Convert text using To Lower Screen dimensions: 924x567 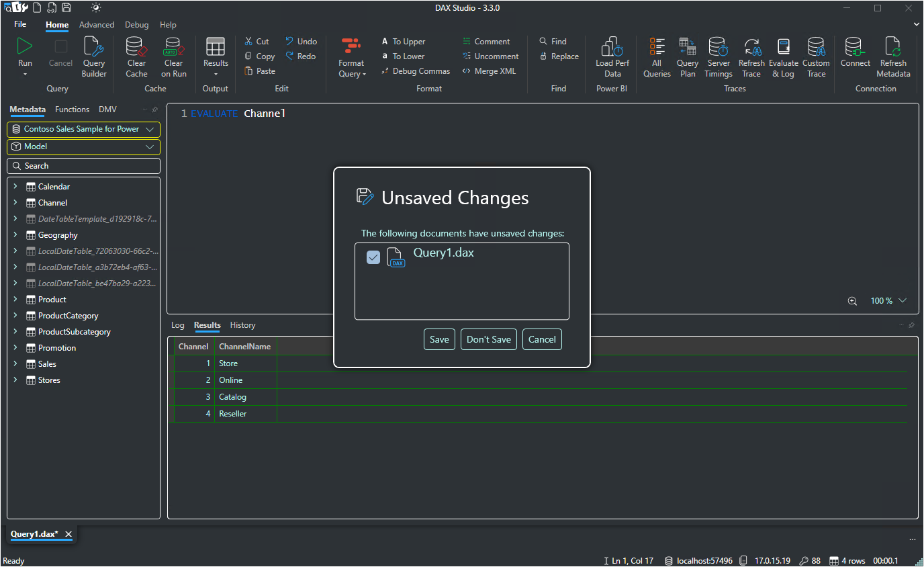[403, 56]
